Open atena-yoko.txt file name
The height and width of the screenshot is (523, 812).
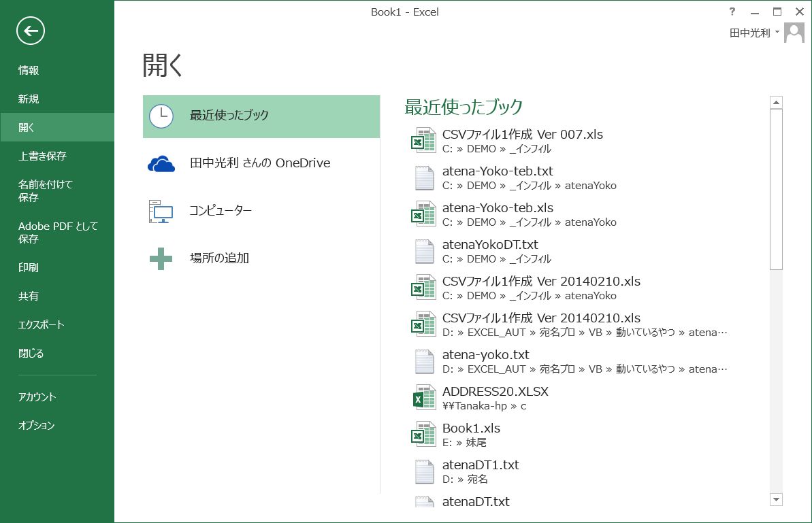[x=486, y=355]
